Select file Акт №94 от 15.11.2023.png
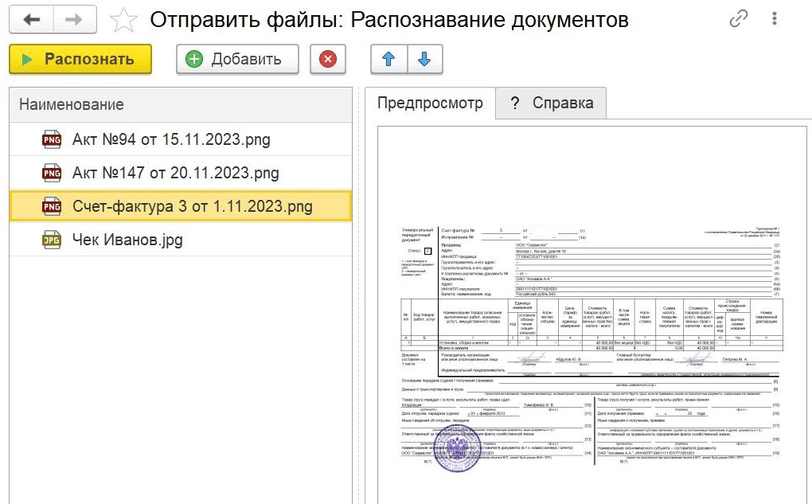Screen dimensions: 812x504 [180, 139]
